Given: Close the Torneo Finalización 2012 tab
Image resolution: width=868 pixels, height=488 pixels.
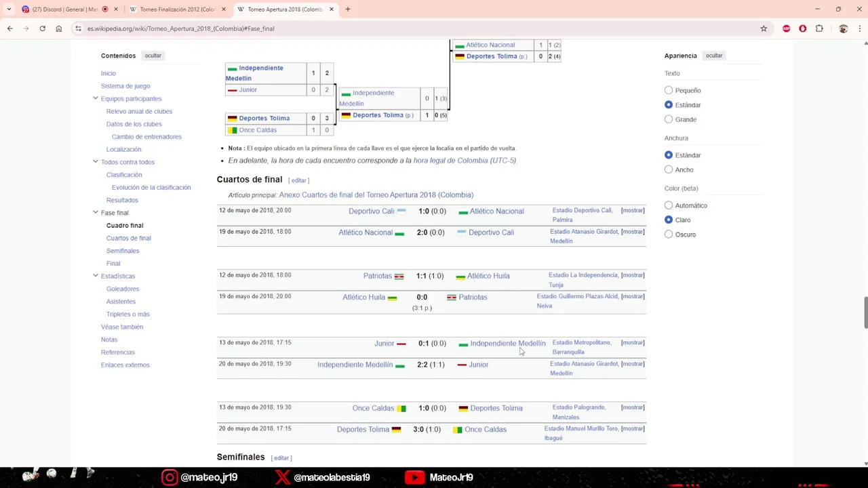Looking at the screenshot, I should (x=223, y=9).
